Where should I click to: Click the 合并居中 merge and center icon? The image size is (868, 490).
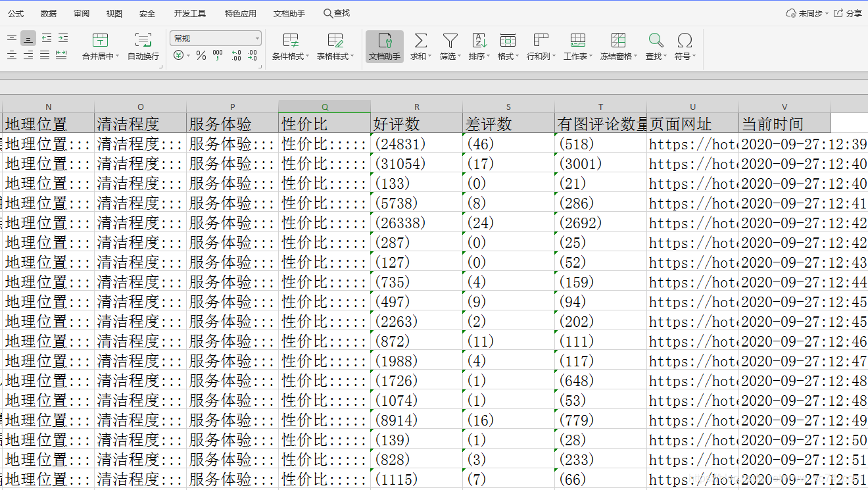[x=100, y=40]
